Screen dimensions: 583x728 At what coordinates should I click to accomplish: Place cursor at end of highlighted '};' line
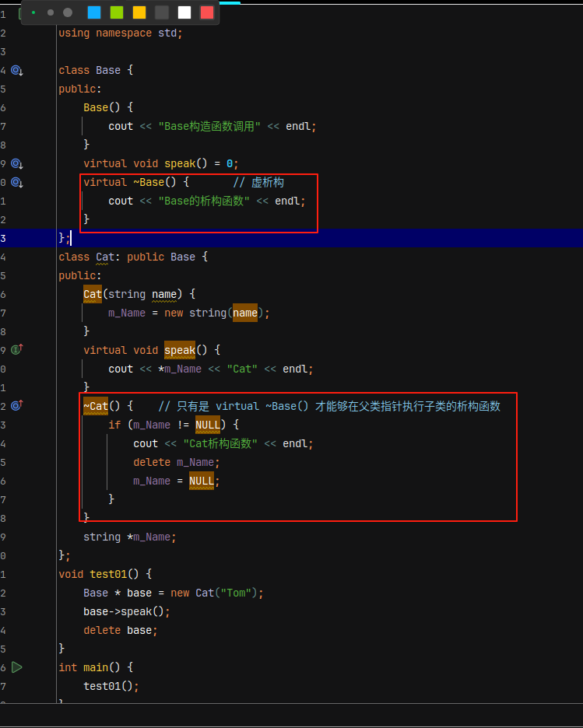click(71, 238)
